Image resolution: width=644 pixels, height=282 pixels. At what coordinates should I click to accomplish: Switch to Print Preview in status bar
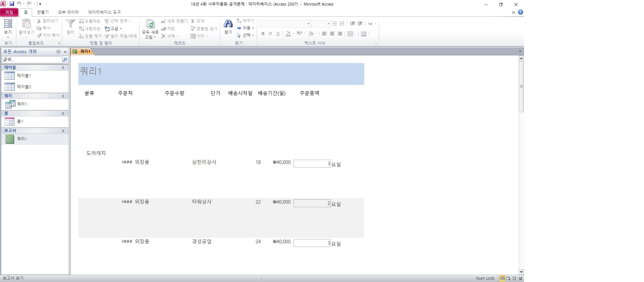pyautogui.click(x=508, y=278)
